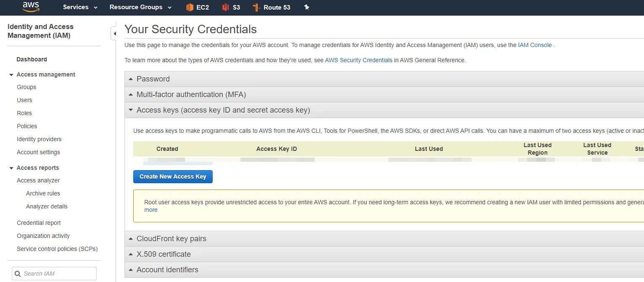Focus the Search IAM input field

click(58, 274)
